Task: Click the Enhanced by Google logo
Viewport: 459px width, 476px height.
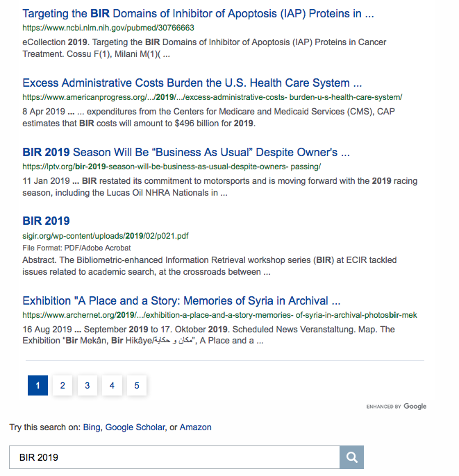Action: point(396,407)
